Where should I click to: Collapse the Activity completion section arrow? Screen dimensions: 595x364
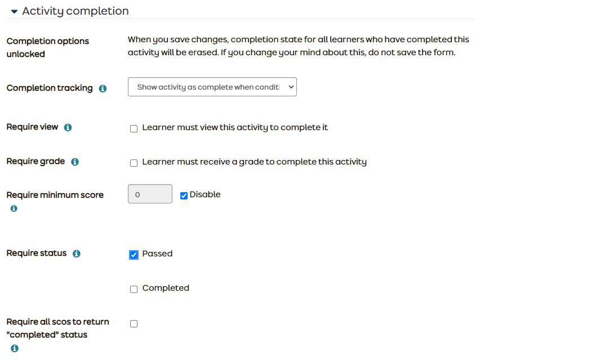tap(14, 11)
